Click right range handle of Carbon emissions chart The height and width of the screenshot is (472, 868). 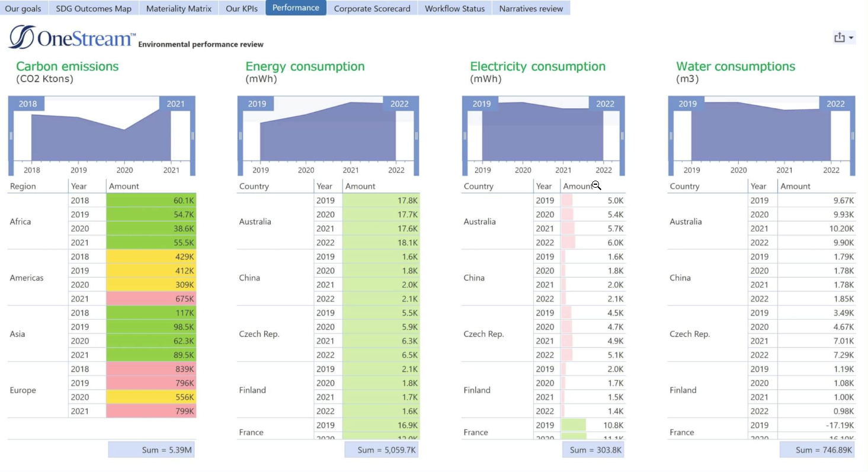click(x=192, y=136)
